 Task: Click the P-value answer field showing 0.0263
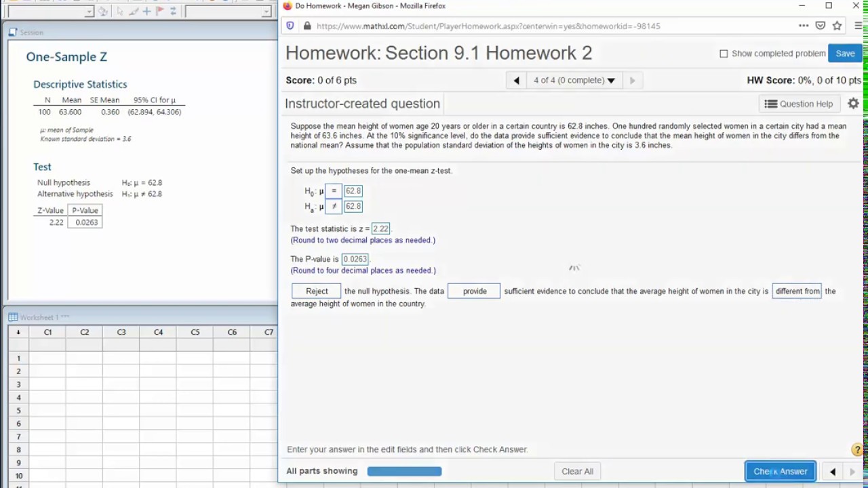[355, 259]
